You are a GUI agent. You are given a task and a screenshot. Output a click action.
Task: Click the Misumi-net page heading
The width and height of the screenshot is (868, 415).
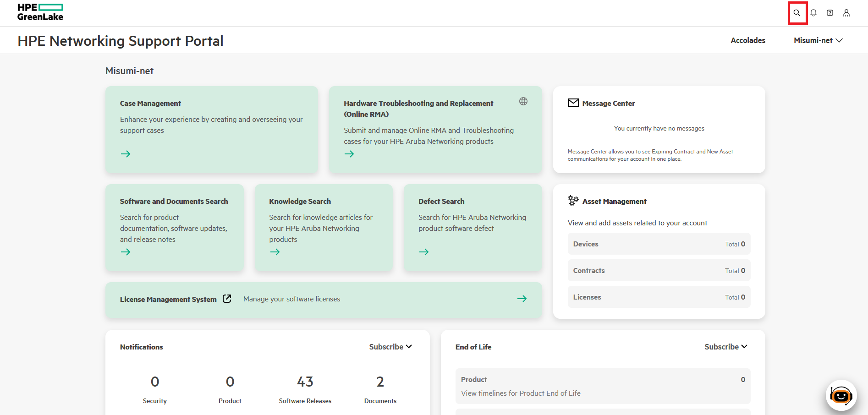click(129, 71)
